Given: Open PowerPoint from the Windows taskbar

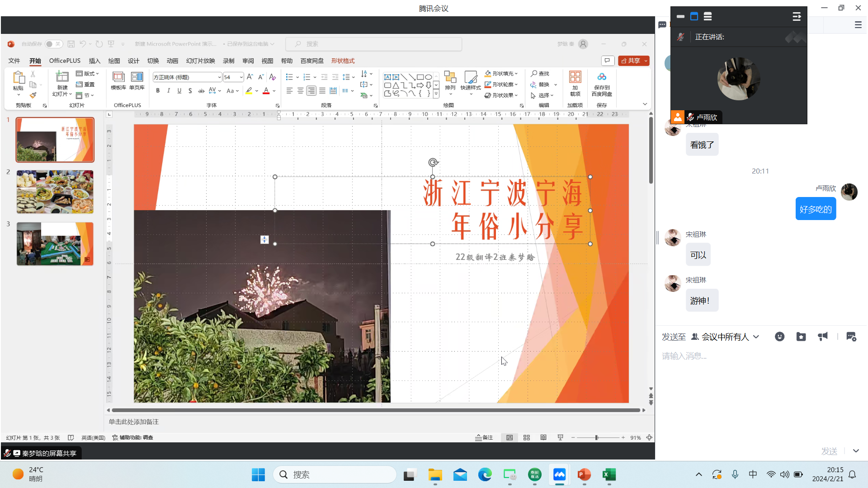Looking at the screenshot, I should (584, 474).
